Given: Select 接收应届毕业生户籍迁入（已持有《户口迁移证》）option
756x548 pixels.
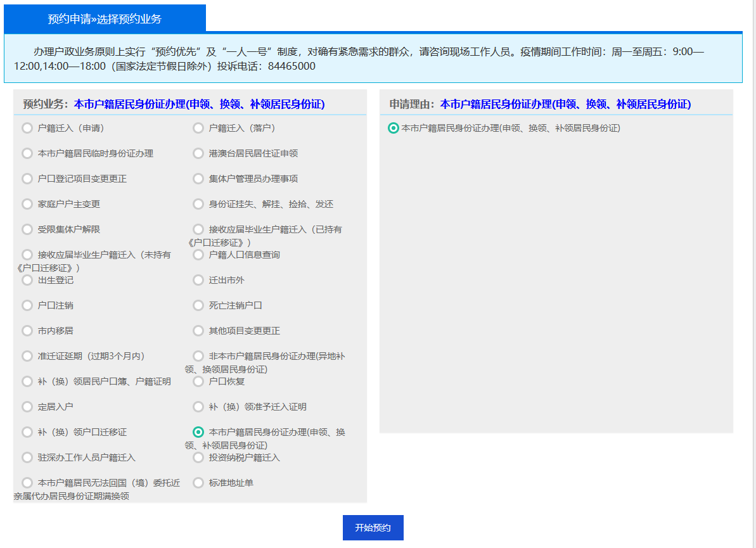Looking at the screenshot, I should (198, 229).
